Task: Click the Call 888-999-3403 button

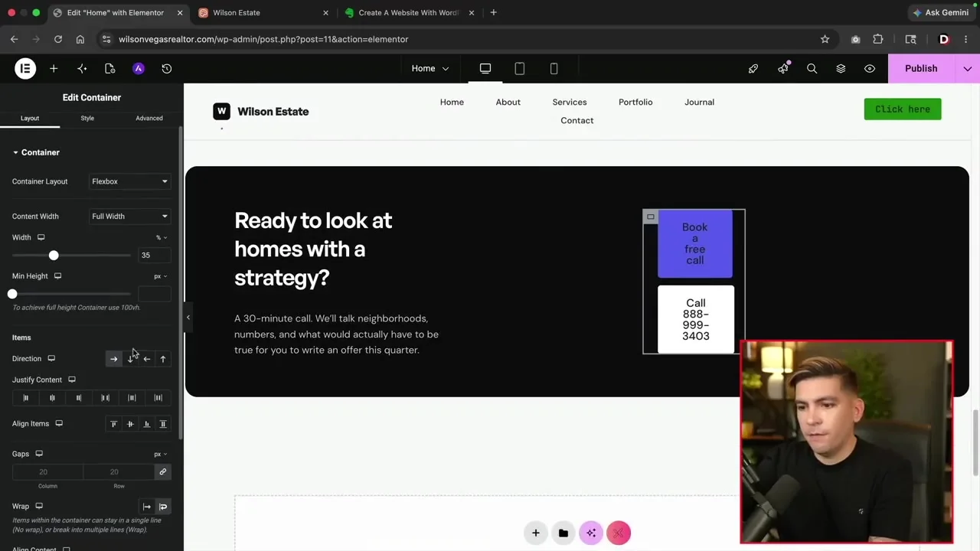Action: (696, 320)
